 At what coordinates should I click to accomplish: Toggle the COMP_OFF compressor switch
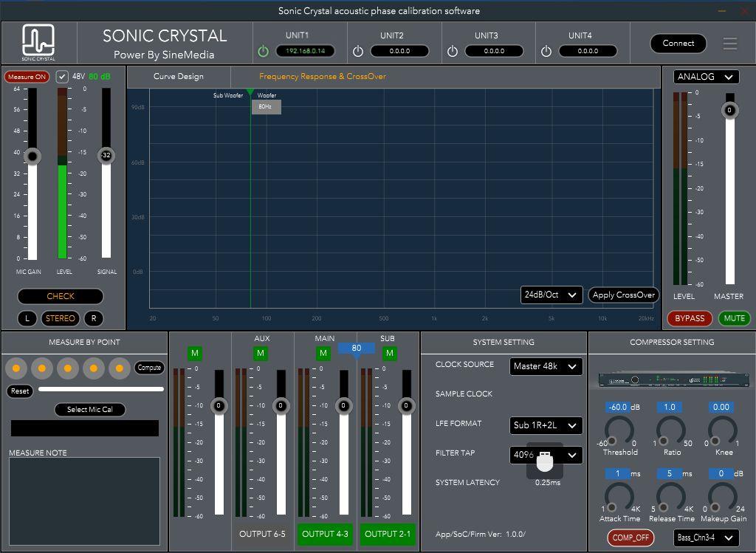tap(630, 537)
